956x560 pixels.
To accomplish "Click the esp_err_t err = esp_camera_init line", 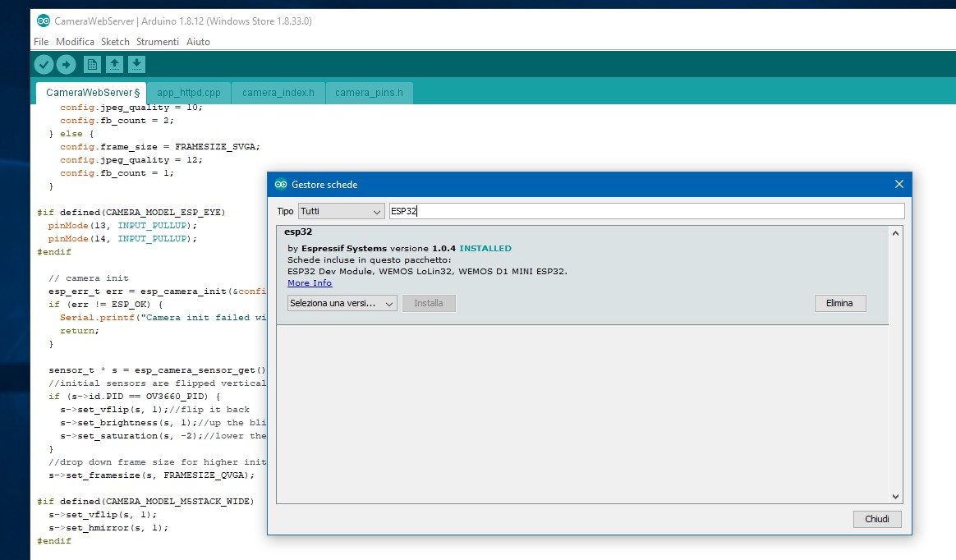I will [158, 291].
